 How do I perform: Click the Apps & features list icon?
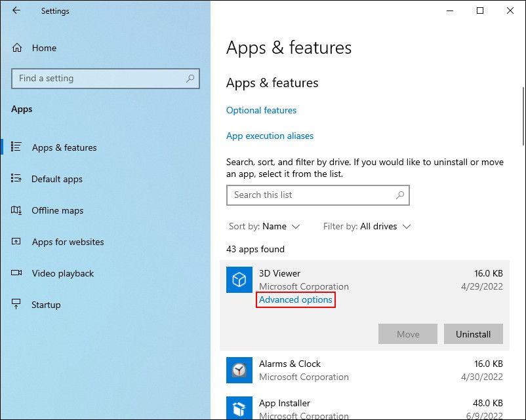(x=16, y=147)
